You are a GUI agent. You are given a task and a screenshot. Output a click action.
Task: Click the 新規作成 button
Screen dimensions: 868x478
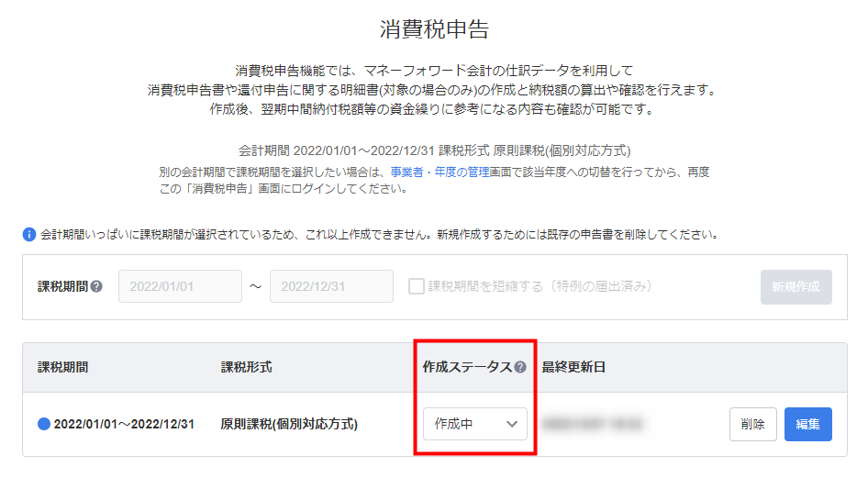pos(796,286)
